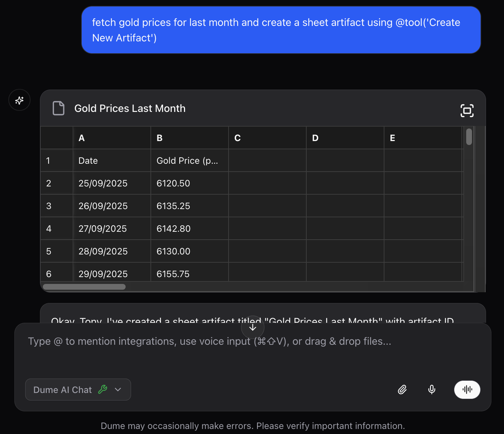Select row 6 header

[57, 272]
